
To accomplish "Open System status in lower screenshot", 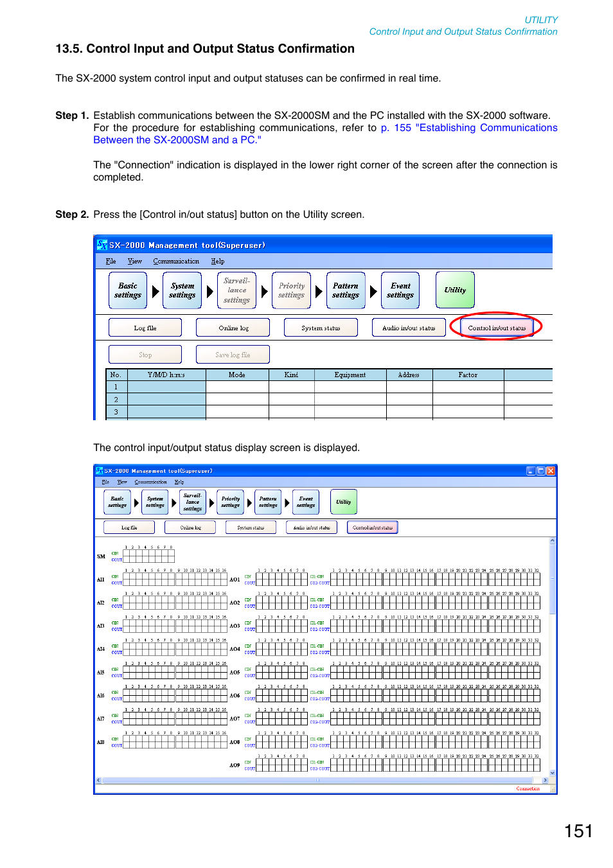I will coord(251,527).
